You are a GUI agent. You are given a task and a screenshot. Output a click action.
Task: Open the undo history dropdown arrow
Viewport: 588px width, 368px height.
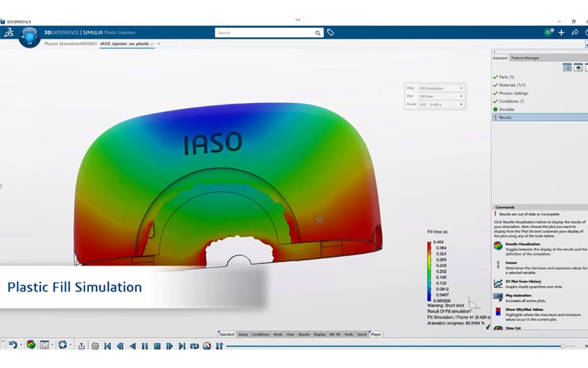[x=21, y=344]
